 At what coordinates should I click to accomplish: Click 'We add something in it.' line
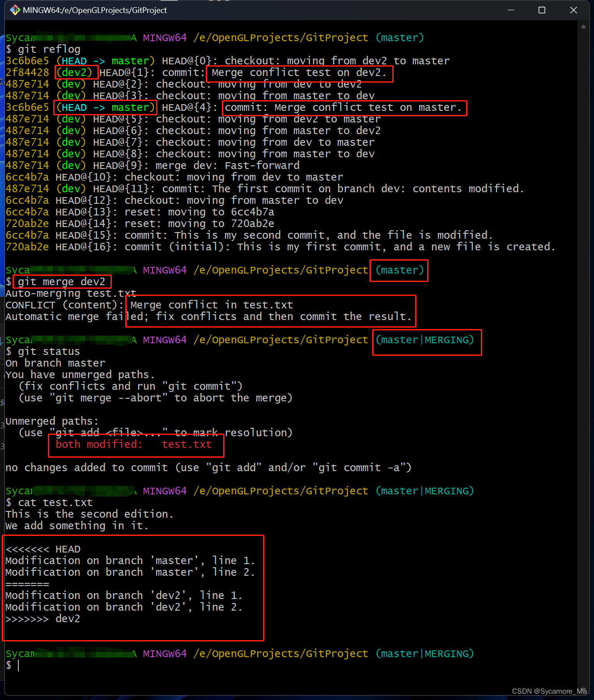[77, 526]
